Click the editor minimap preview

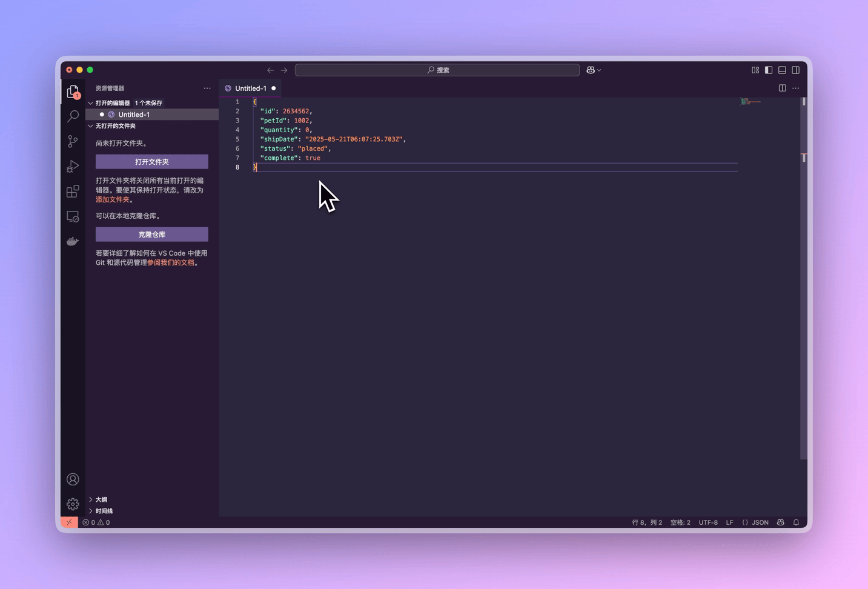coord(751,102)
